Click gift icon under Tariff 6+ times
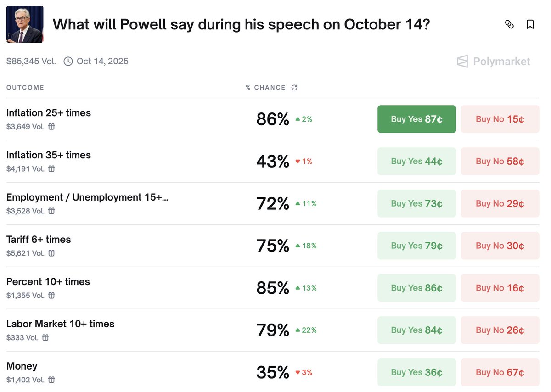Screen dimensions: 551x392 [51, 253]
